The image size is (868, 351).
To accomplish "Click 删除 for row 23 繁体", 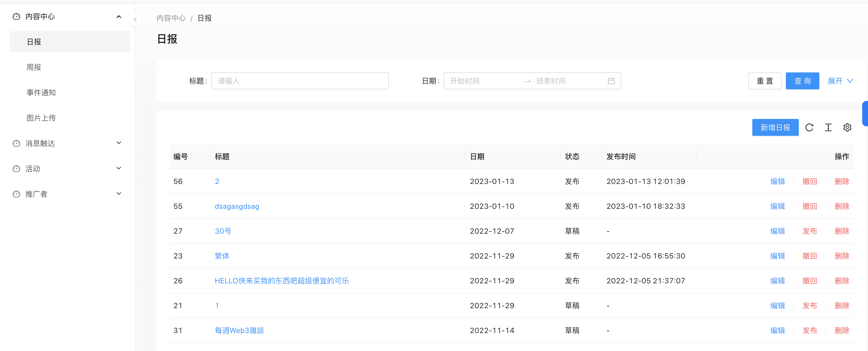I will pyautogui.click(x=842, y=256).
